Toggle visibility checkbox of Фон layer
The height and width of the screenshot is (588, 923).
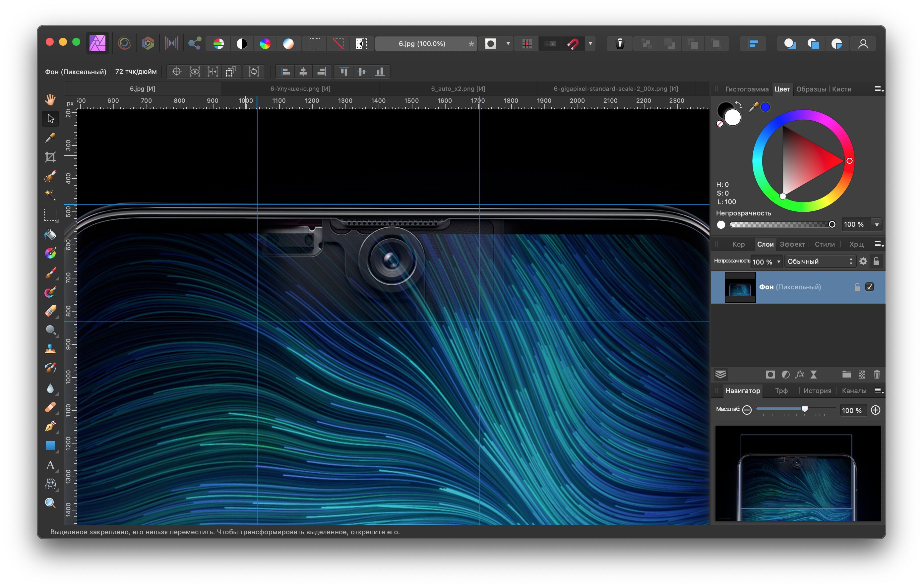click(870, 287)
